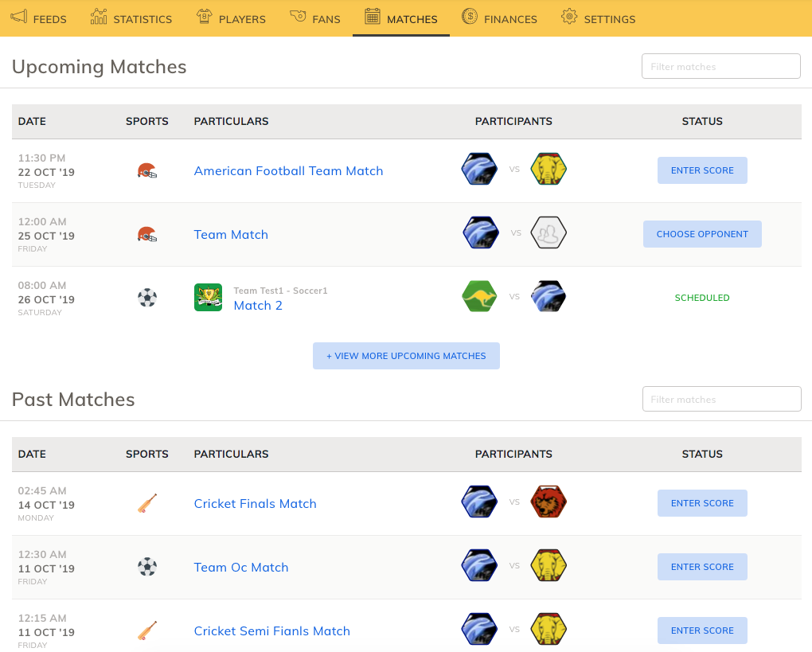Click '02:45 AM' time in Past Matches
Image resolution: width=812 pixels, height=652 pixels.
[42, 490]
